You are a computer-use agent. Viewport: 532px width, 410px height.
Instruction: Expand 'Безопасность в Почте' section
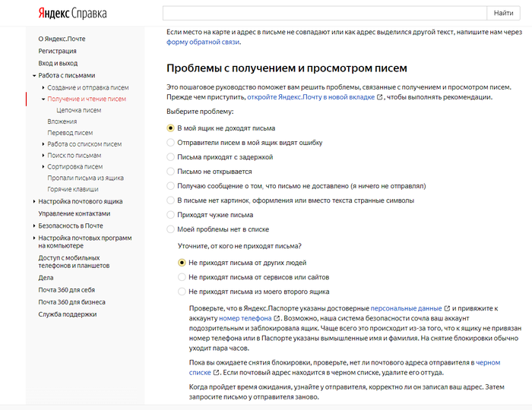[34, 225]
